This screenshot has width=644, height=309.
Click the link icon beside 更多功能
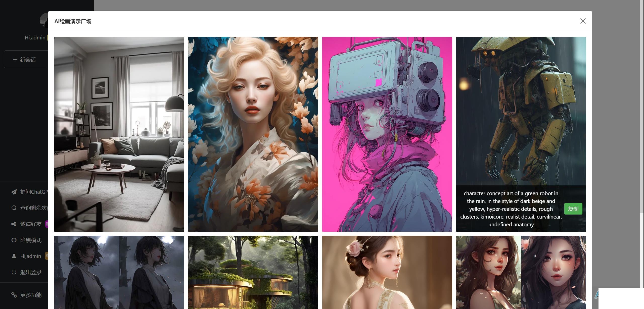[14, 295]
